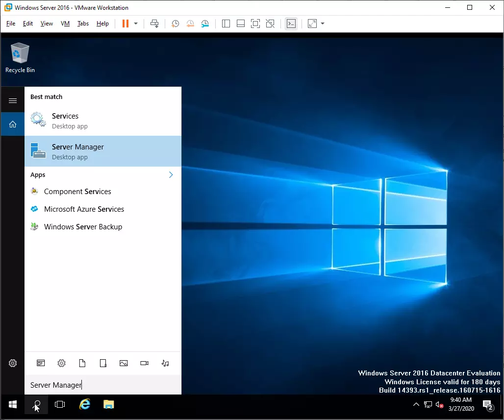The image size is (504, 420).
Task: Filter search results by Documents icon
Action: point(82,363)
